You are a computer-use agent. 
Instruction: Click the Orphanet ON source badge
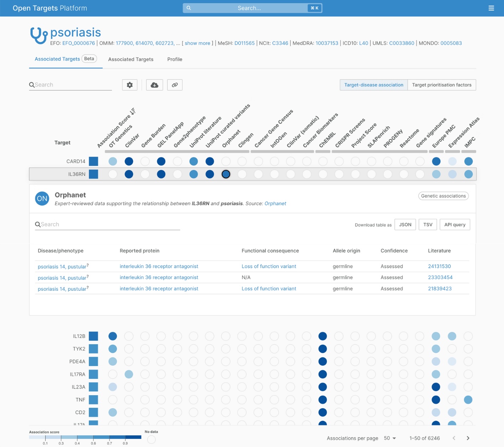coord(42,198)
